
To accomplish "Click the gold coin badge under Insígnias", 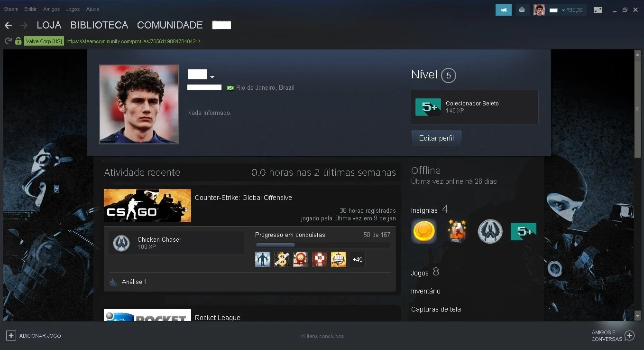I will (424, 231).
